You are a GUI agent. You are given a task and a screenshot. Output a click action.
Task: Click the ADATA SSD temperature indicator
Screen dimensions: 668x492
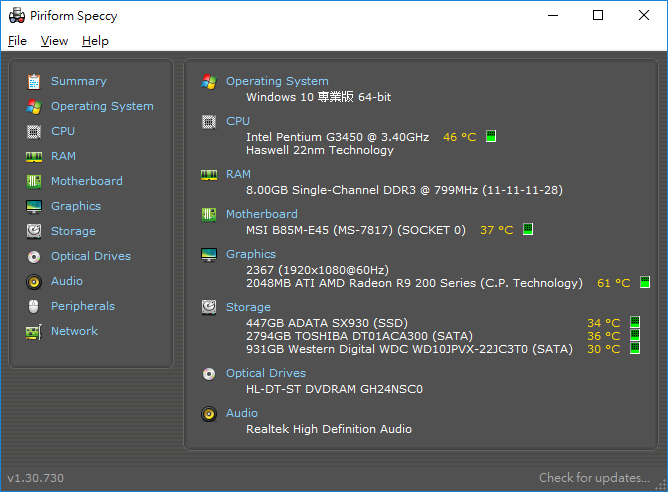(635, 322)
